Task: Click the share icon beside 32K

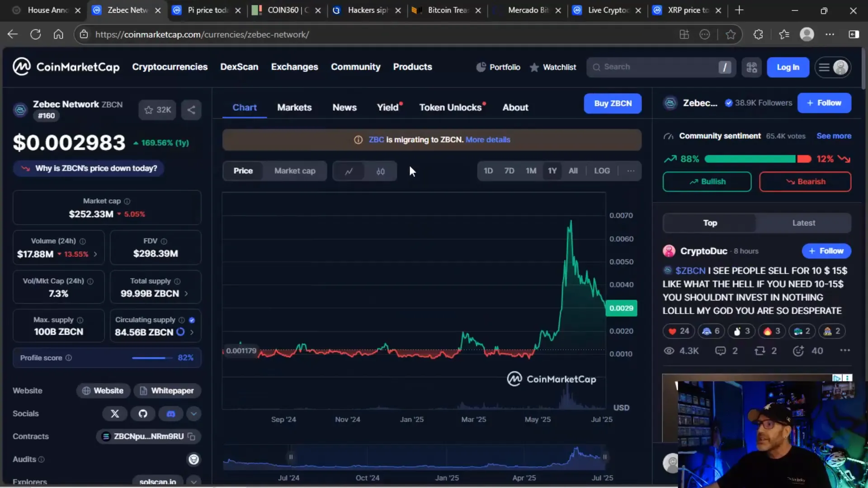Action: click(191, 110)
